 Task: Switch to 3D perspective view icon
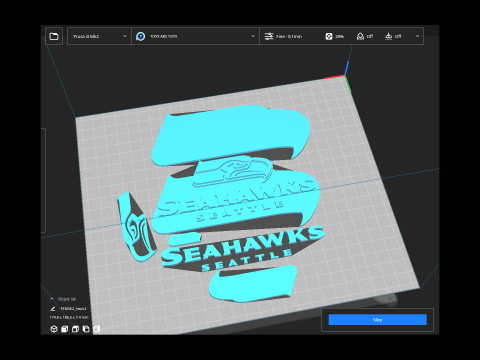pos(54,329)
